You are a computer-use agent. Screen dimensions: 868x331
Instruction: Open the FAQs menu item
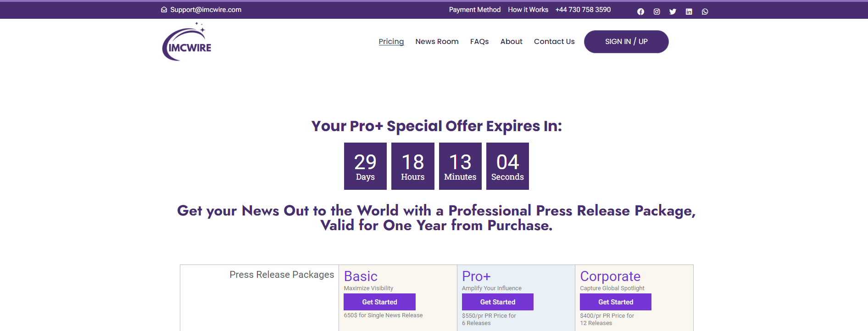coord(479,42)
